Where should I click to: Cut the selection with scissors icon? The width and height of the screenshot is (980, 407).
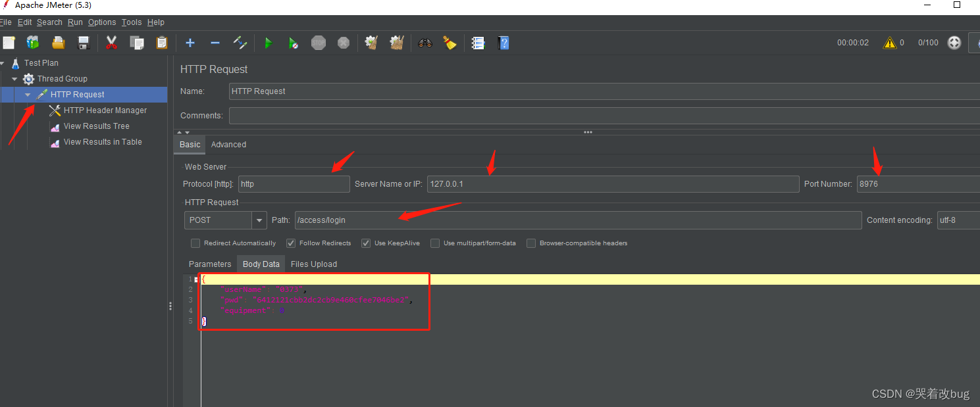111,43
